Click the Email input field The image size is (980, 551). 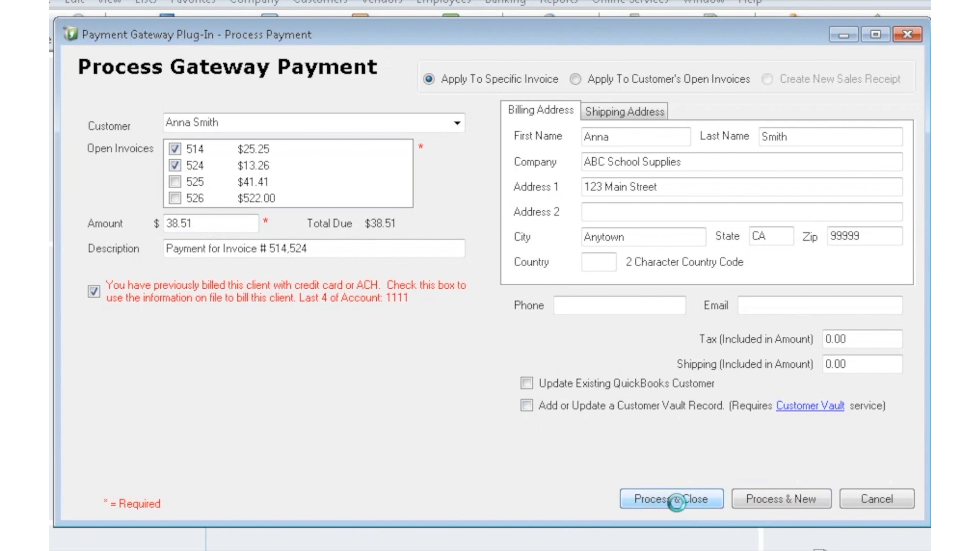(820, 305)
